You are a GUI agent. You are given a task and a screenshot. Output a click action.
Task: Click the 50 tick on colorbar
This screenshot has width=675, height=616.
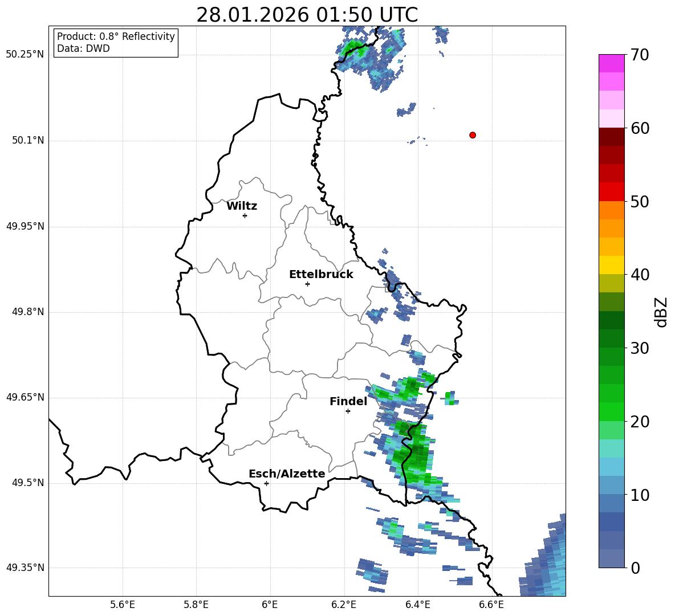[639, 201]
